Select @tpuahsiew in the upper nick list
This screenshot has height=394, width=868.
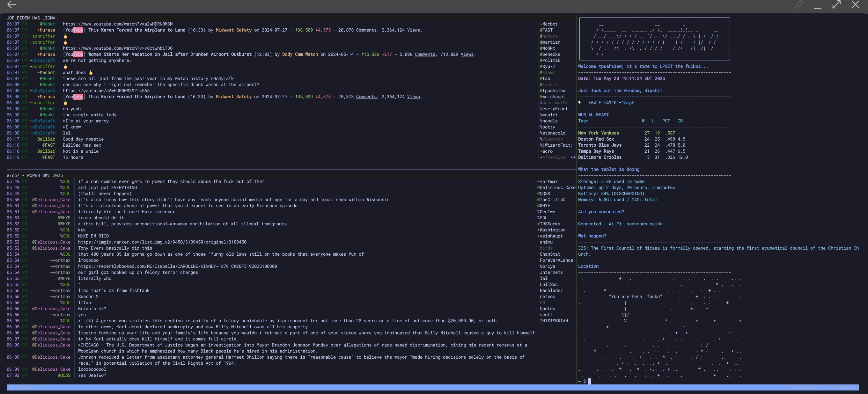[553, 91]
